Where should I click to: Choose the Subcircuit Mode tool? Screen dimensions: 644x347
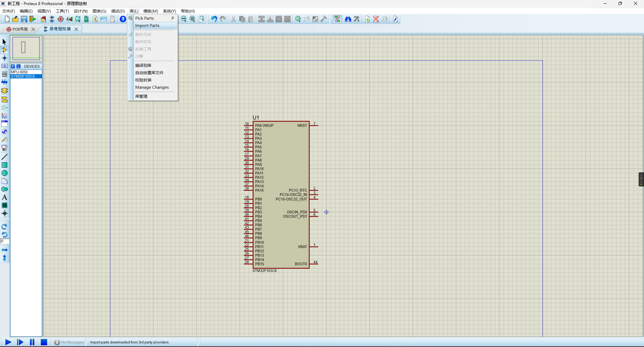click(4, 91)
